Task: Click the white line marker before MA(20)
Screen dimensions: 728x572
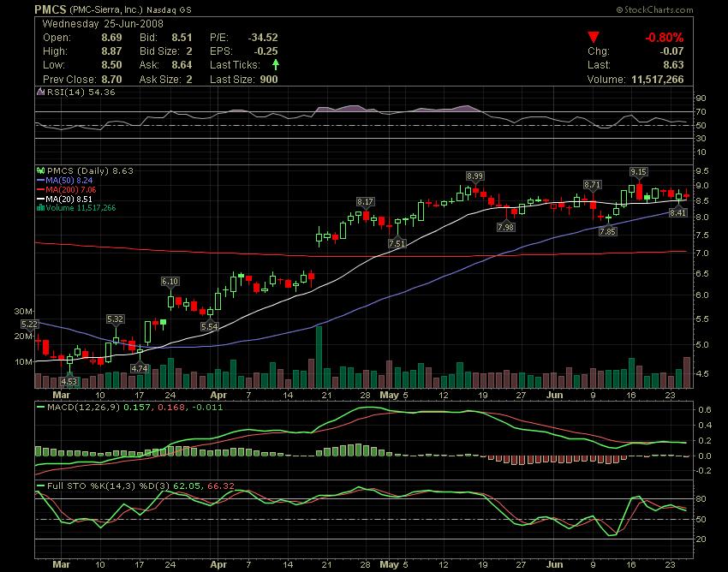Action: tap(40, 199)
